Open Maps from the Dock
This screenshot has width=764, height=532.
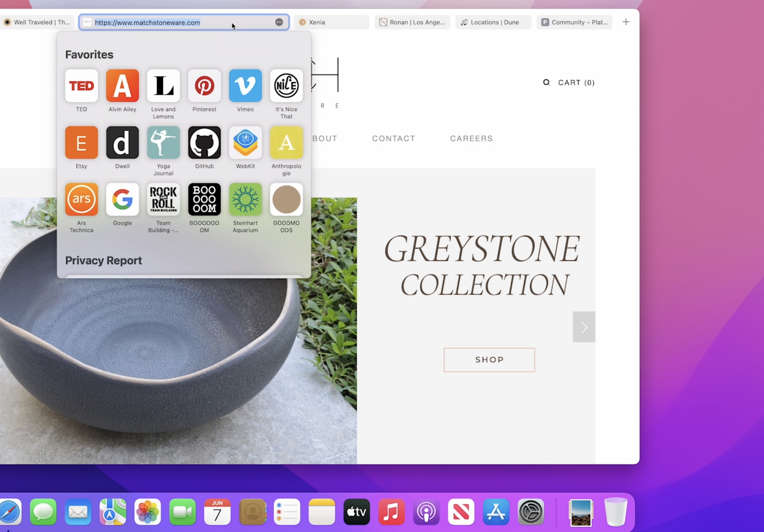tap(113, 512)
